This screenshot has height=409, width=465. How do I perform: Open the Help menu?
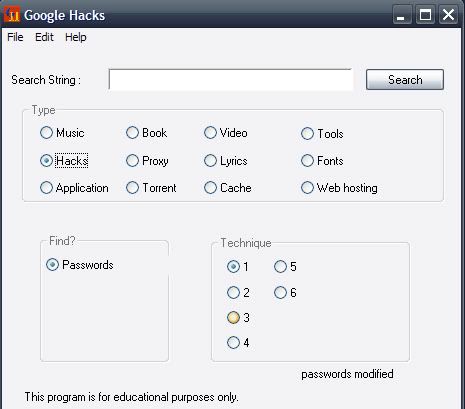click(76, 37)
